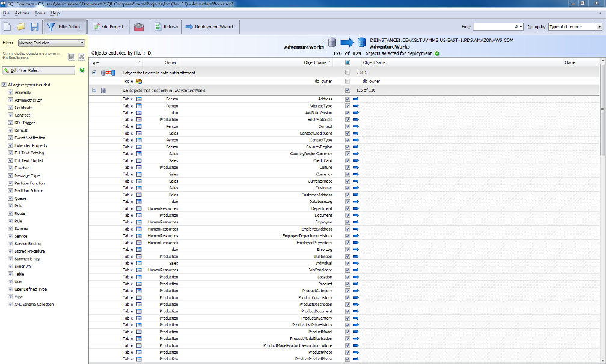Open the File menu
This screenshot has height=364, width=606.
[6, 13]
